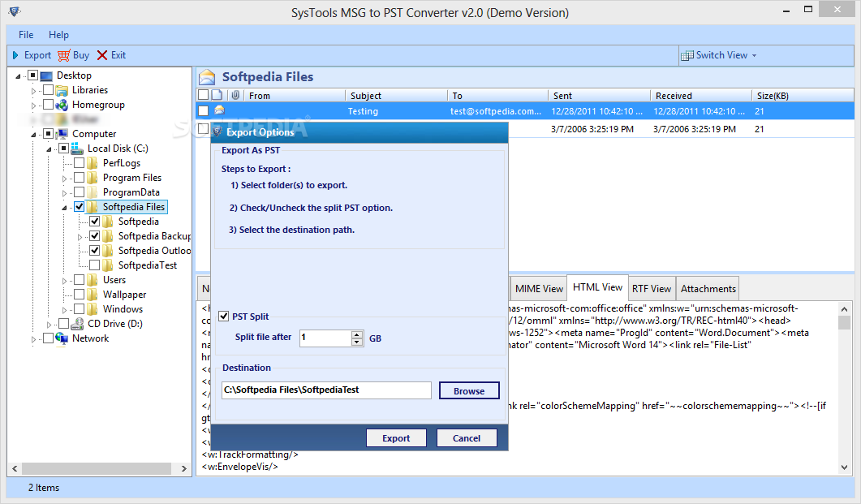The height and width of the screenshot is (504, 861).
Task: Switch to the HTML View tab
Action: pyautogui.click(x=597, y=287)
